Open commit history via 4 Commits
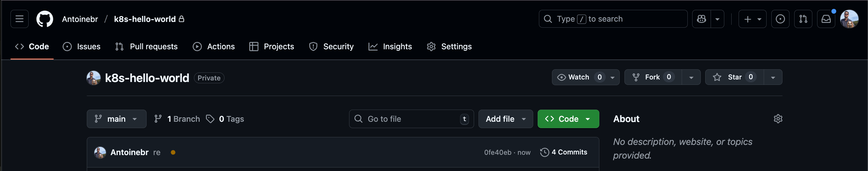The width and height of the screenshot is (868, 171). coord(564,152)
